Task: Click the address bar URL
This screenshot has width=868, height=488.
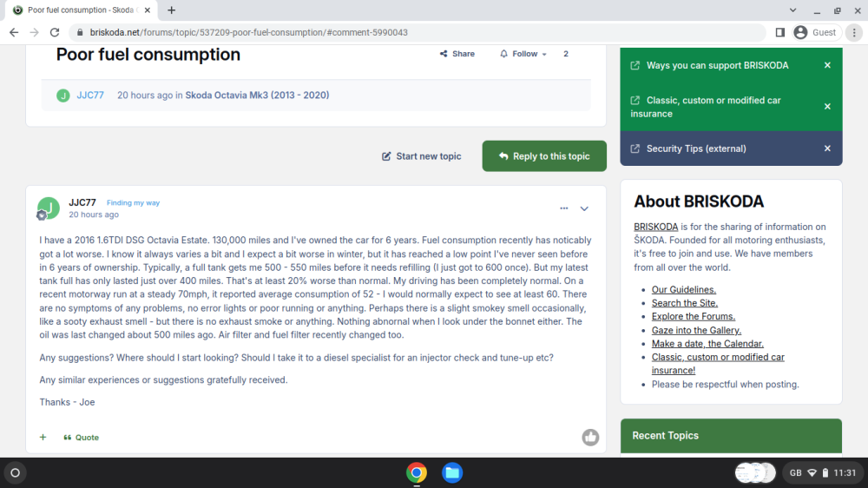Action: [249, 33]
